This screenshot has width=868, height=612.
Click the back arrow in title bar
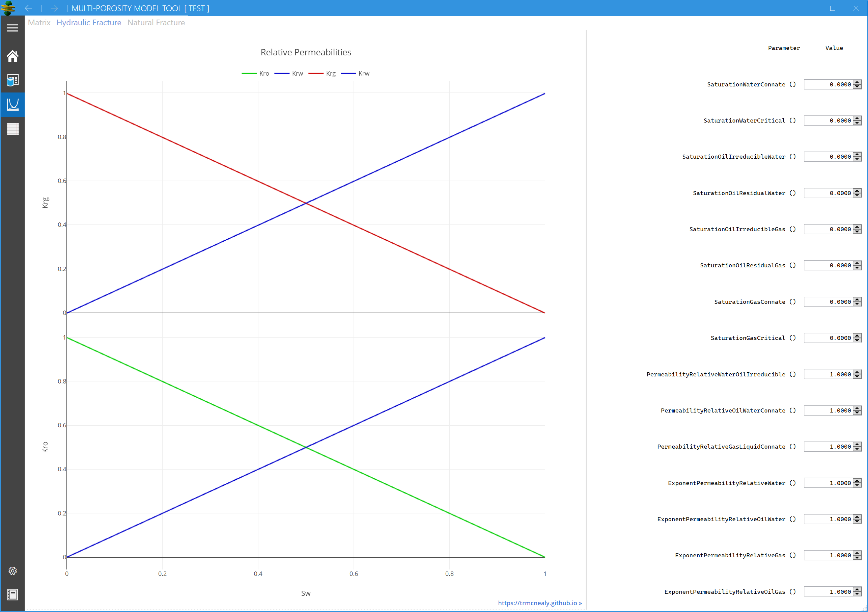(28, 8)
